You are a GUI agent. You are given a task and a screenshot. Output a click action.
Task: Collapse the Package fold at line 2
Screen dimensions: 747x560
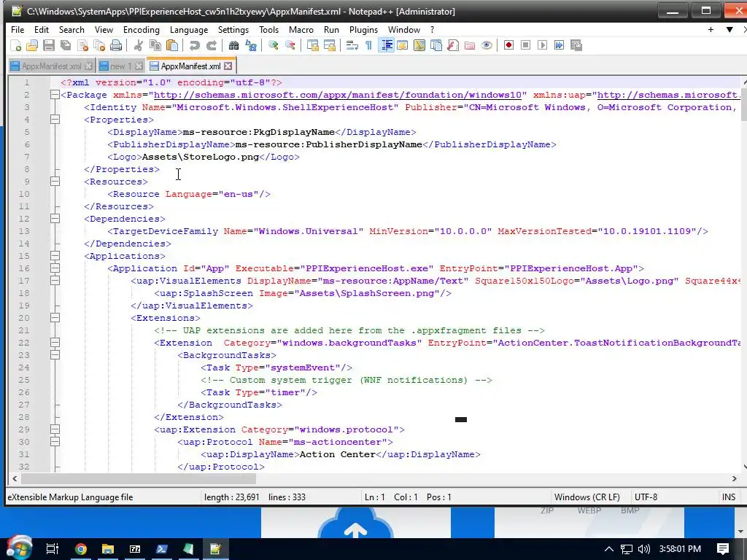55,95
